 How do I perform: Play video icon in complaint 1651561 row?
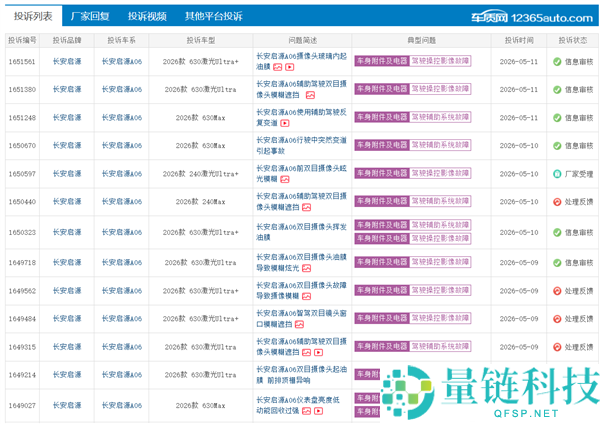point(290,67)
